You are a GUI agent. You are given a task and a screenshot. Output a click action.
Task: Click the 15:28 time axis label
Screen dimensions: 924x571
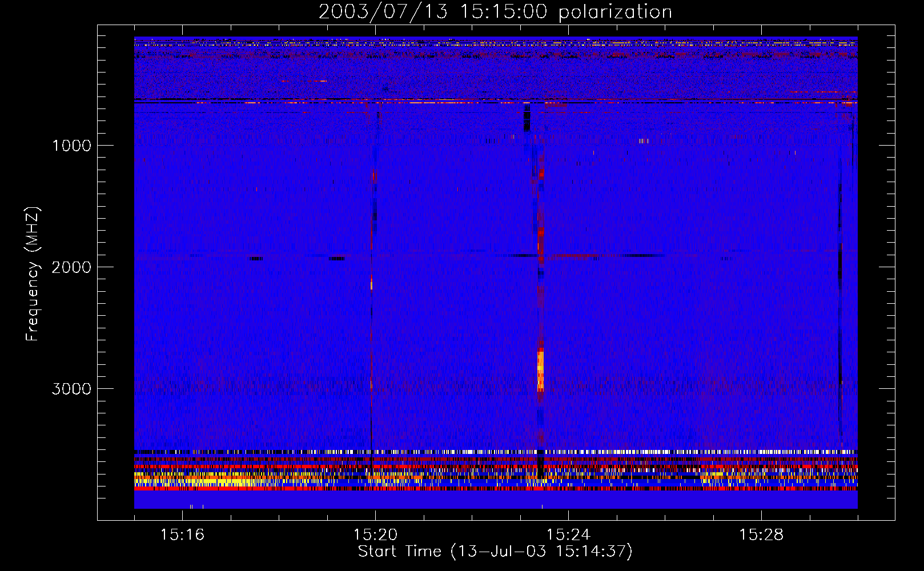pyautogui.click(x=761, y=534)
